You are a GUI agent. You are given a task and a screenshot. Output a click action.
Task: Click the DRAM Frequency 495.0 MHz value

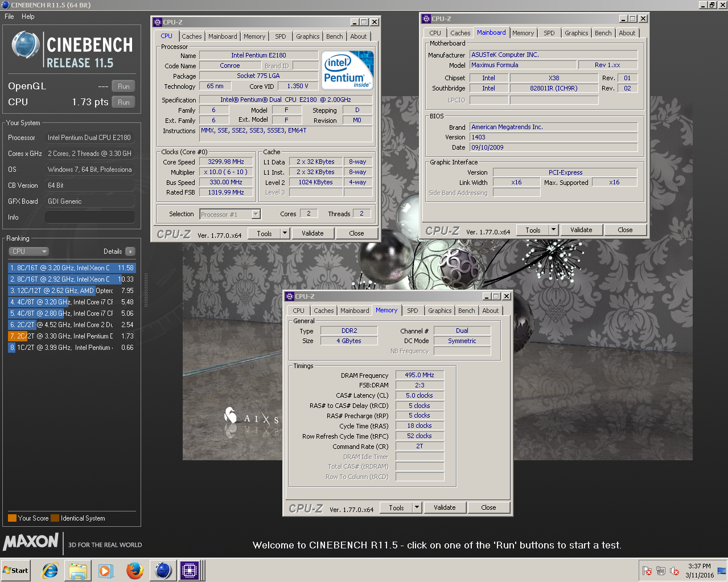pyautogui.click(x=419, y=375)
